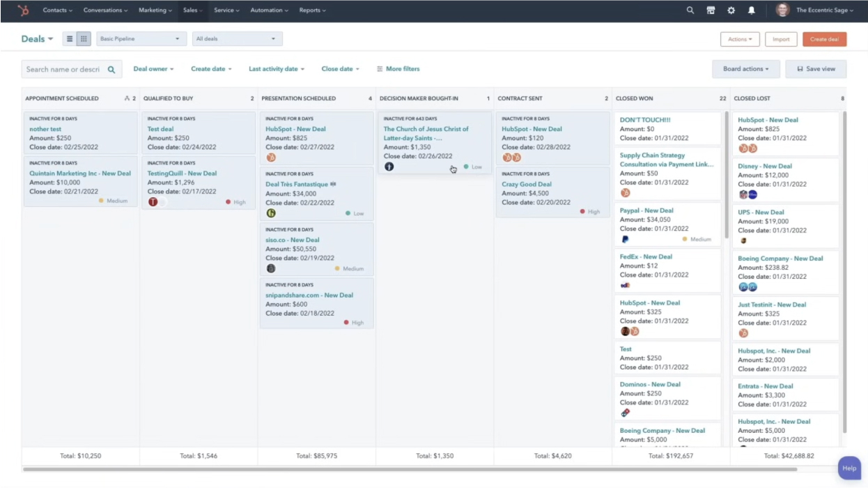Click PayPal logo on Paypal deal card

625,239
